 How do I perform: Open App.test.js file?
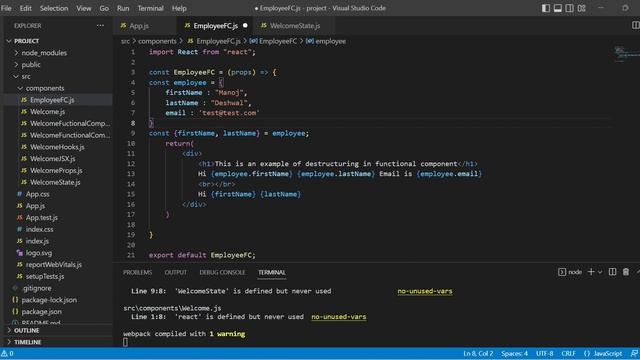pyautogui.click(x=41, y=218)
